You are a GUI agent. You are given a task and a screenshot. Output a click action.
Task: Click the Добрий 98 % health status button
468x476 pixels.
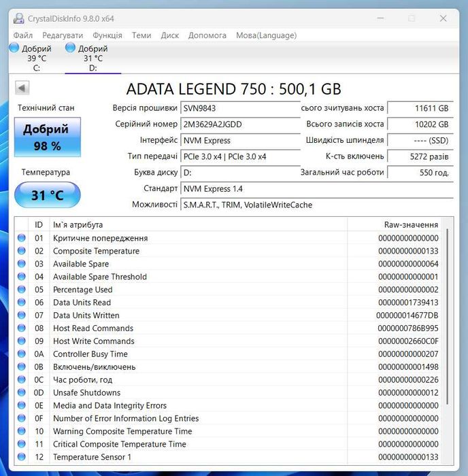tap(48, 137)
